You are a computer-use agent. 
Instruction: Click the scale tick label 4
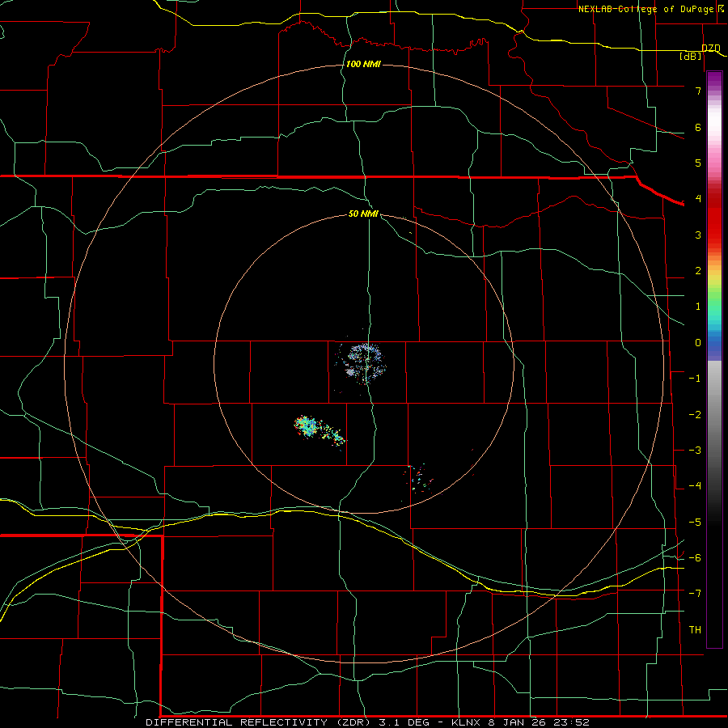click(x=698, y=198)
